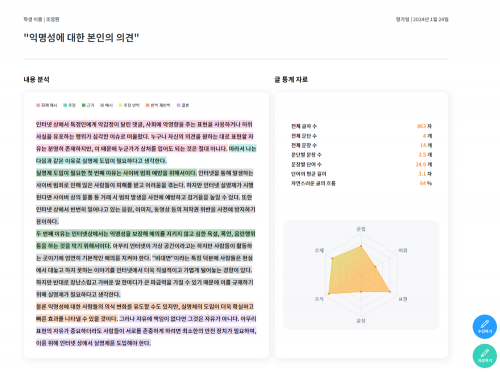500x372 pixels.
Task: Click the pink-highlighted opening paragraph text
Action: [144, 136]
